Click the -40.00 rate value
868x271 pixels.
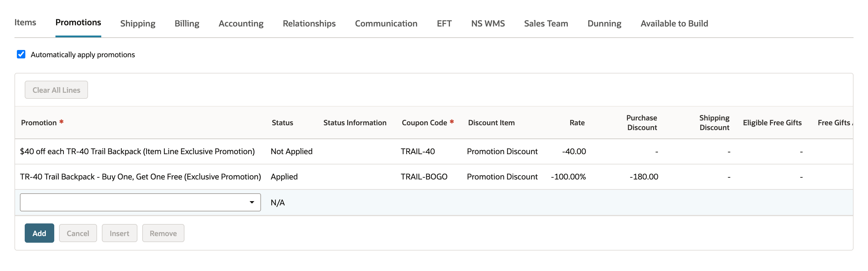[x=574, y=151]
